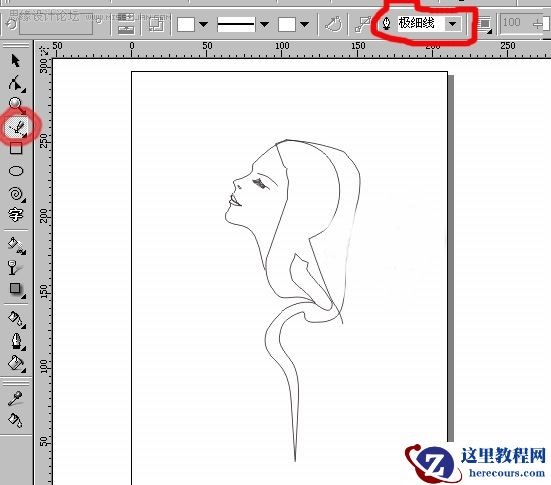Image resolution: width=551 pixels, height=485 pixels.
Task: Select the Interactive Fill bucket tool
Action: pos(16,245)
